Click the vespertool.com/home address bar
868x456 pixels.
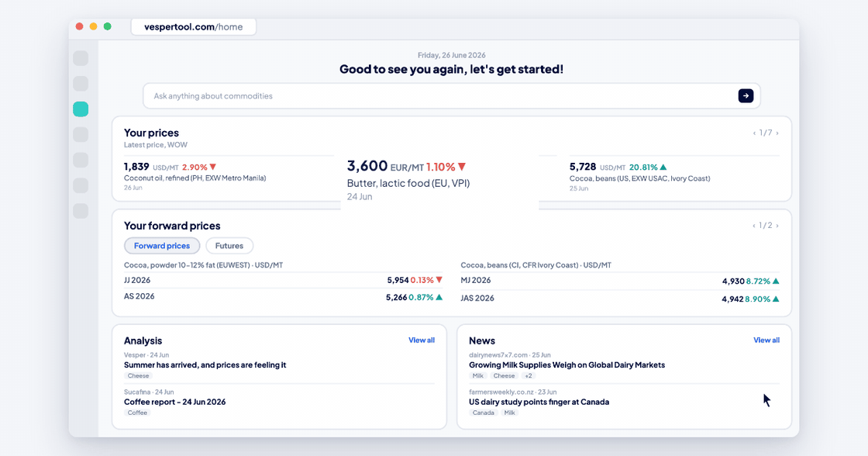(x=194, y=26)
